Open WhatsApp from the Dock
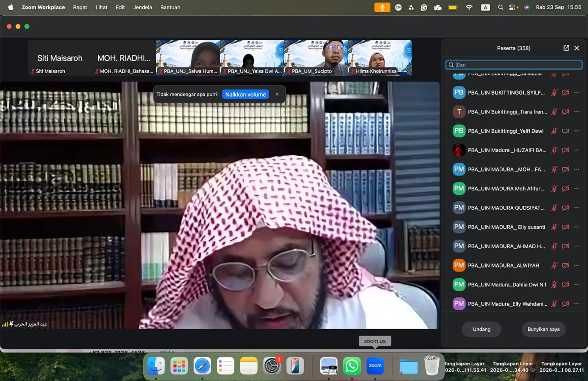The image size is (588, 381). pos(352,366)
